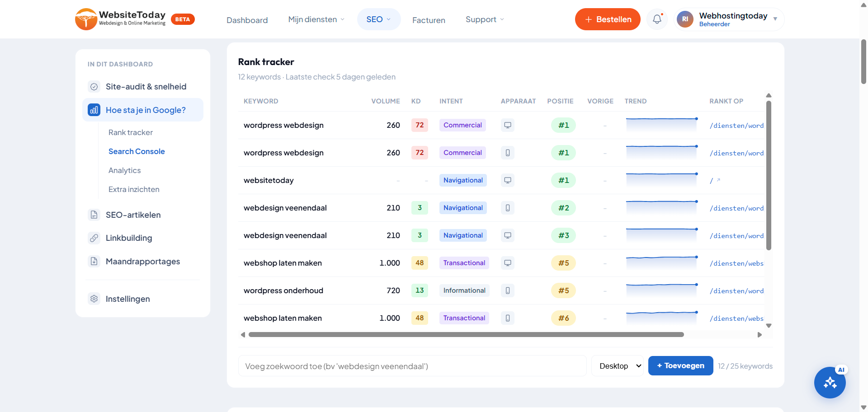868x412 pixels.
Task: Click the Bestellen button
Action: coord(608,19)
